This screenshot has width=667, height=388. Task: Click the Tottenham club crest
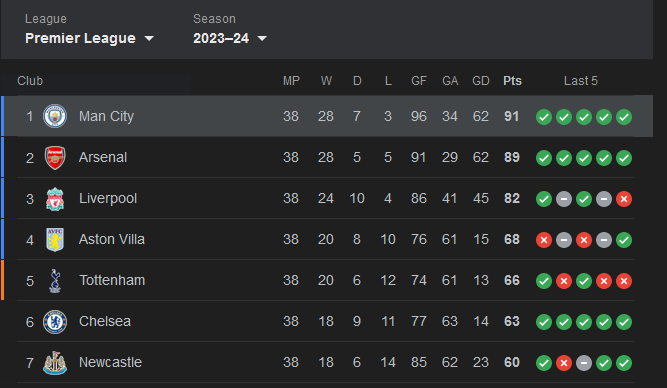tap(55, 281)
